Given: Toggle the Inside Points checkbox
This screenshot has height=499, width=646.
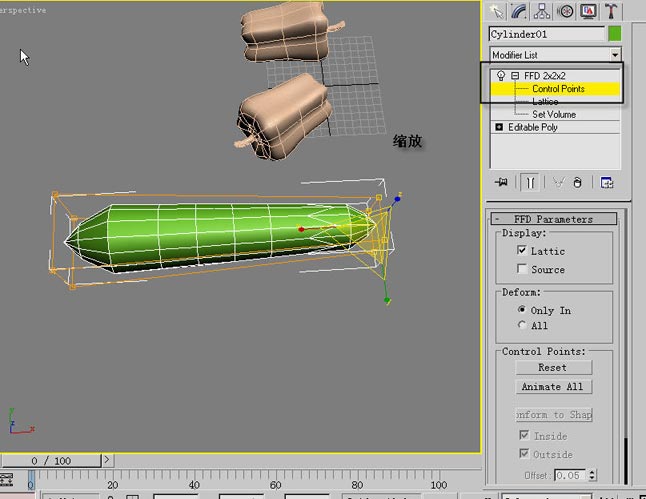Looking at the screenshot, I should point(524,435).
